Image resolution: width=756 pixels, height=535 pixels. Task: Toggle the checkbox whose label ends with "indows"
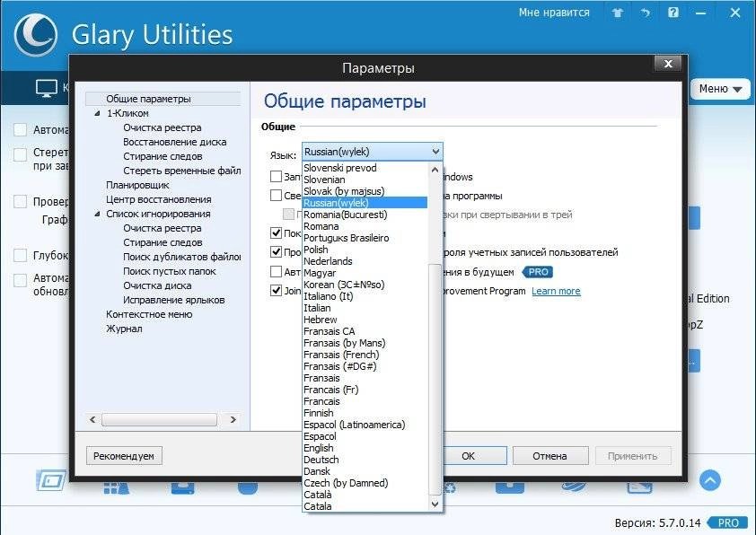(x=276, y=177)
